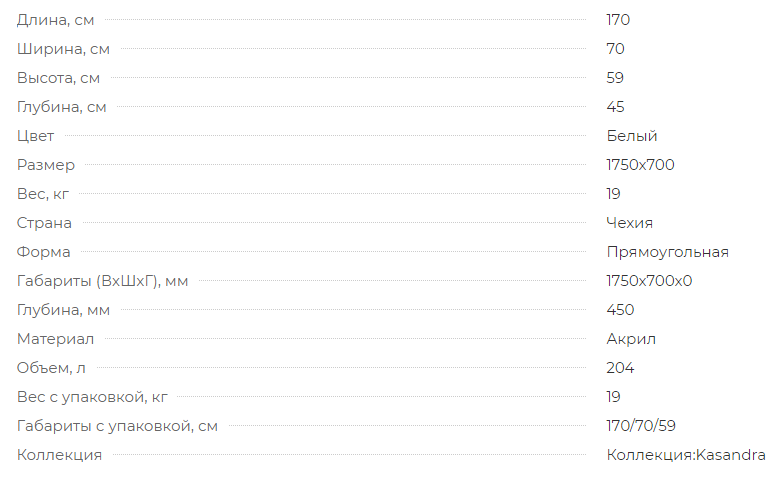Select the length value 170
The height and width of the screenshot is (493, 782).
(618, 20)
